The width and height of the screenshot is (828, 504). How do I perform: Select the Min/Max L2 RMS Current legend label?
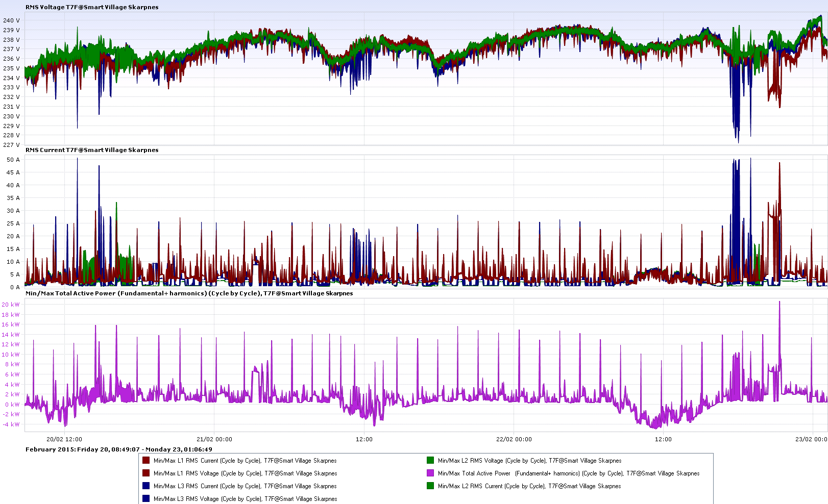click(529, 486)
